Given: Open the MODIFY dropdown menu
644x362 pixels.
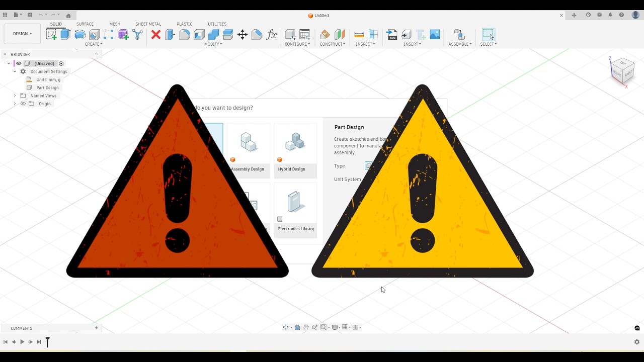Looking at the screenshot, I should point(213,44).
